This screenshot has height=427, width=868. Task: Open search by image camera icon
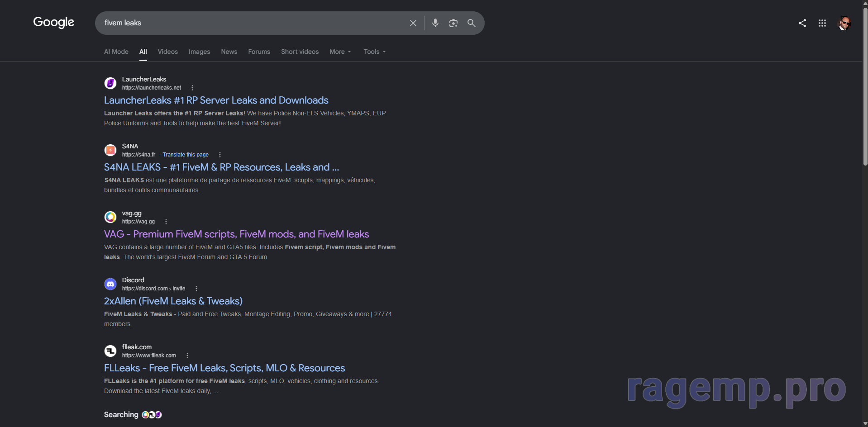453,23
